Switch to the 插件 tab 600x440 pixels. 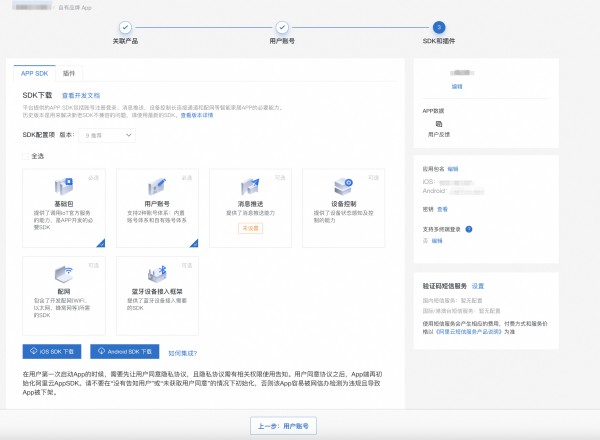click(x=69, y=73)
